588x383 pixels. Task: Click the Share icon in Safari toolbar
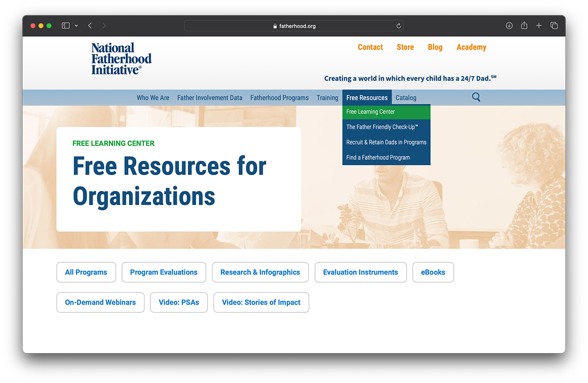pos(524,26)
